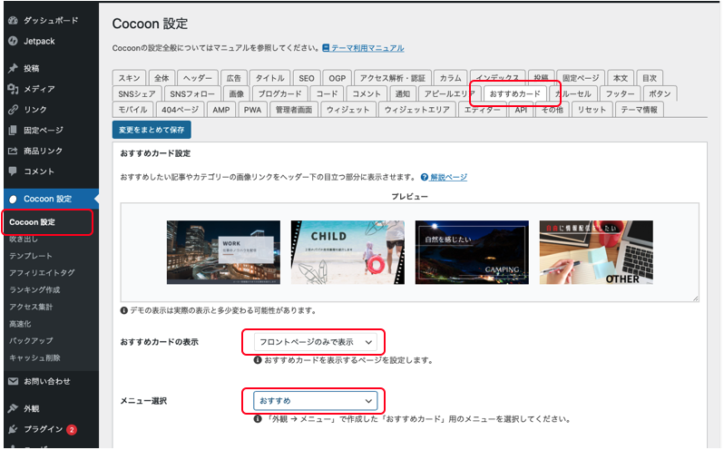
Task: Switch to the 404ページ tab
Action: click(180, 109)
